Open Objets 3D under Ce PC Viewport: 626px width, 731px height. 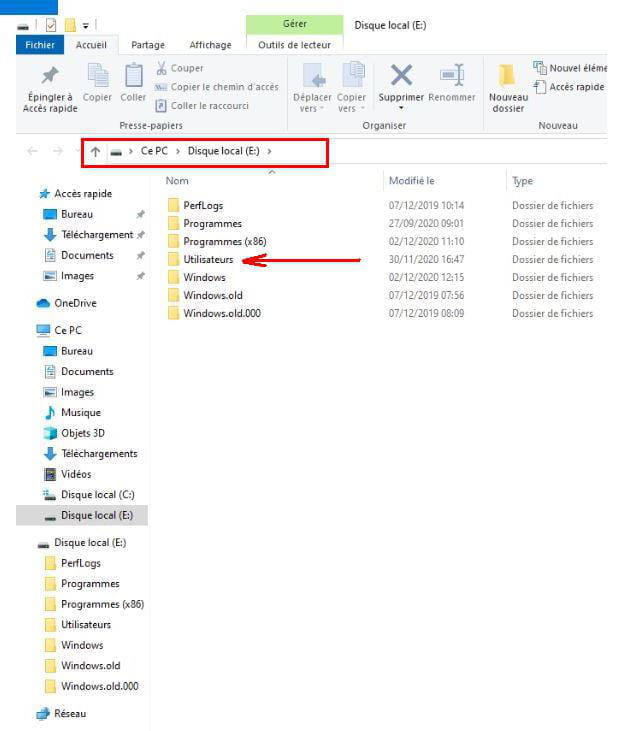point(83,433)
